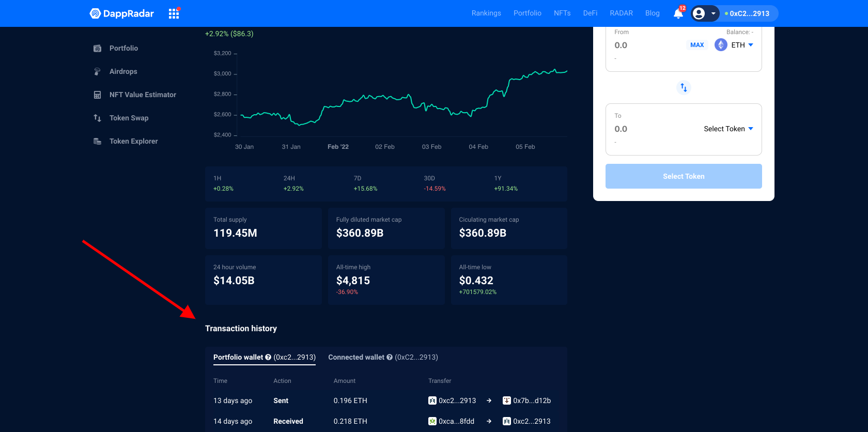The height and width of the screenshot is (432, 868).
Task: Click the DappRadar logo
Action: (x=121, y=13)
